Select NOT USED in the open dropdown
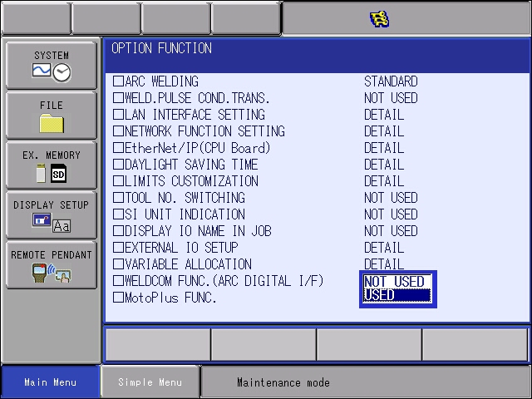The width and height of the screenshot is (532, 399). 397,282
